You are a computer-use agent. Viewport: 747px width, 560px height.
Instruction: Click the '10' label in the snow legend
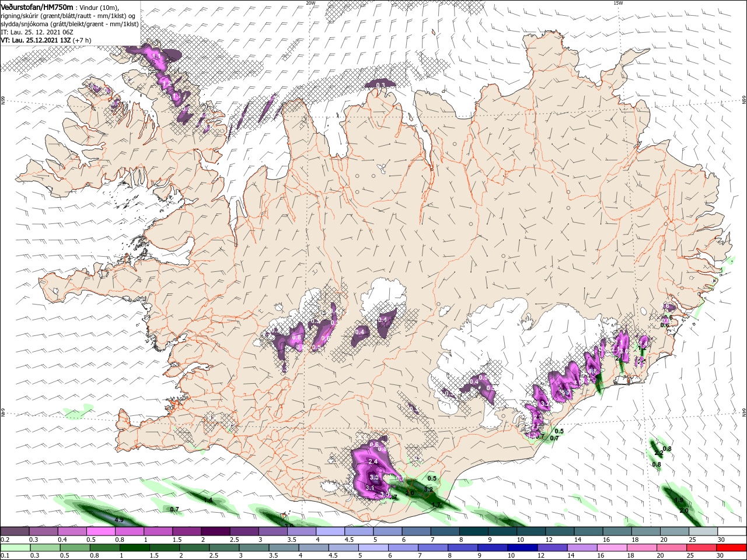click(520, 540)
